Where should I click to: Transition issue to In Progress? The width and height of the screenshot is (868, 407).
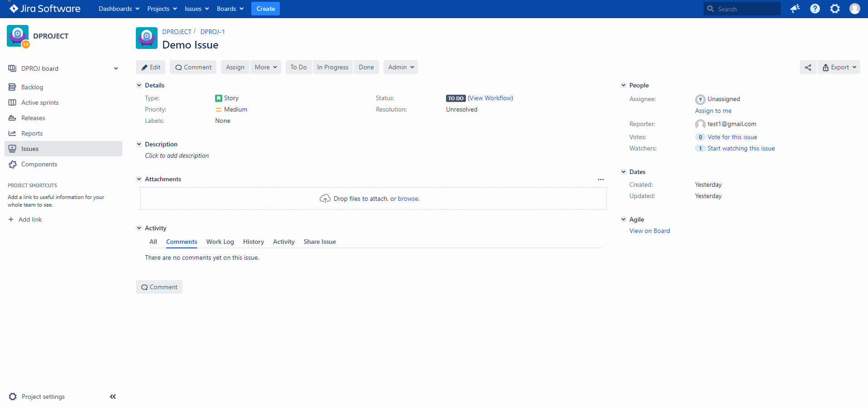pyautogui.click(x=333, y=67)
